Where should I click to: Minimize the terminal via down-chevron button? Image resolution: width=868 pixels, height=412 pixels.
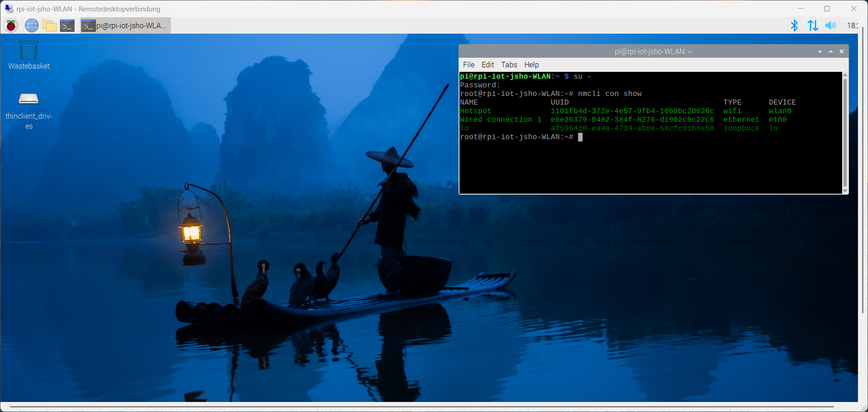(820, 51)
